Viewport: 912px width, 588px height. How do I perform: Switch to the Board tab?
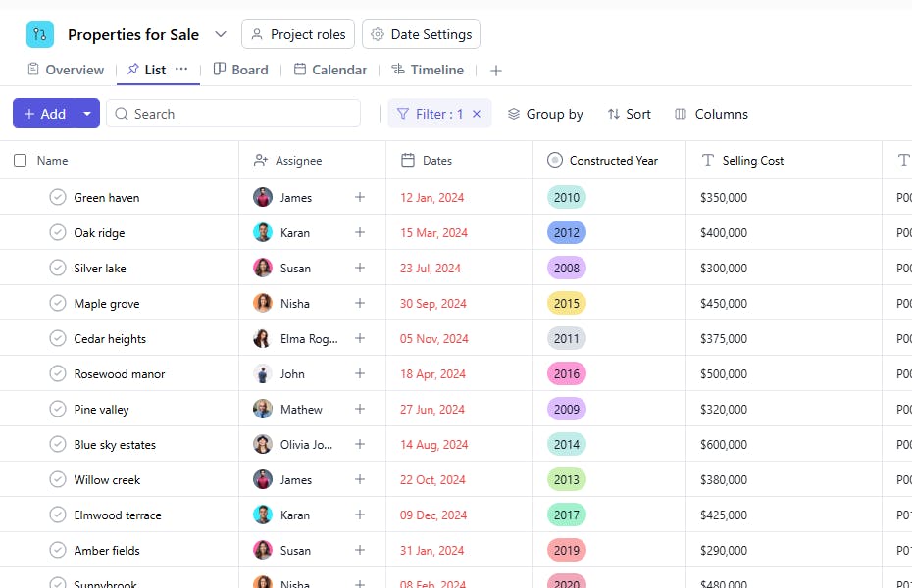[x=240, y=70]
